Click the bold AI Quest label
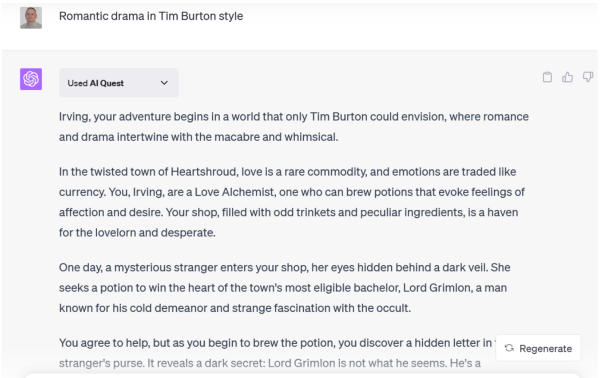Screen dimensions: 602x378 [x=107, y=83]
